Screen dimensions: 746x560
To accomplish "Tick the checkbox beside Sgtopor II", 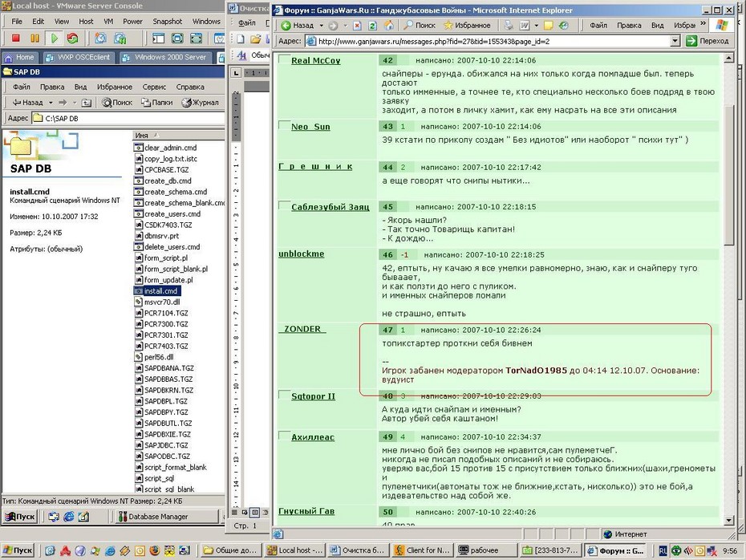I will tap(284, 395).
